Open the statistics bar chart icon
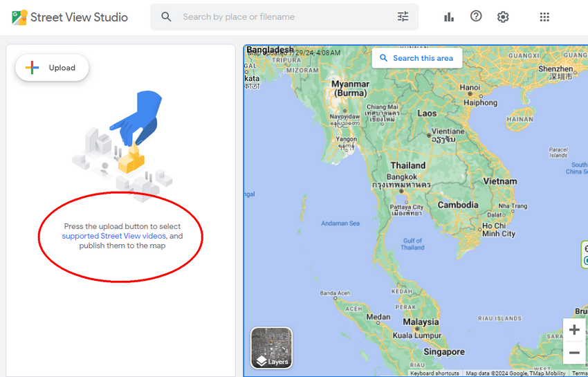 [x=449, y=17]
